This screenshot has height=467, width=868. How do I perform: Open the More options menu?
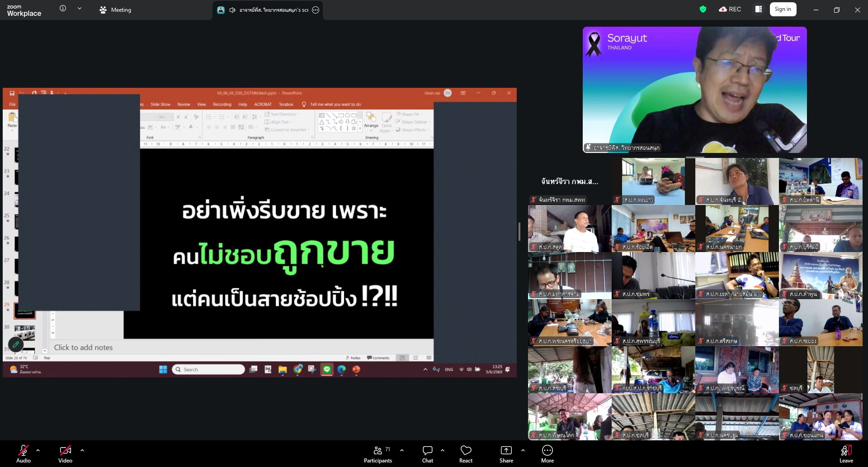(x=547, y=454)
